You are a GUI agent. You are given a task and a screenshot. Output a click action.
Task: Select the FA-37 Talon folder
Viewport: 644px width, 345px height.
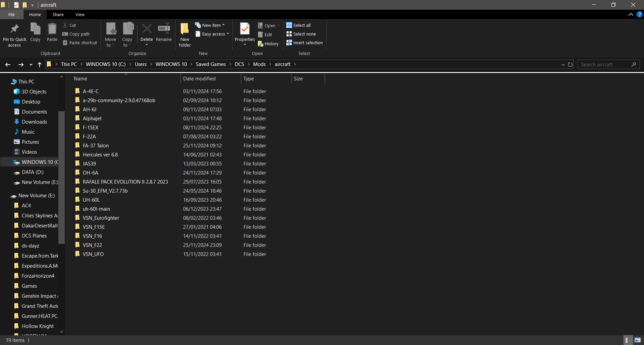pyautogui.click(x=96, y=145)
